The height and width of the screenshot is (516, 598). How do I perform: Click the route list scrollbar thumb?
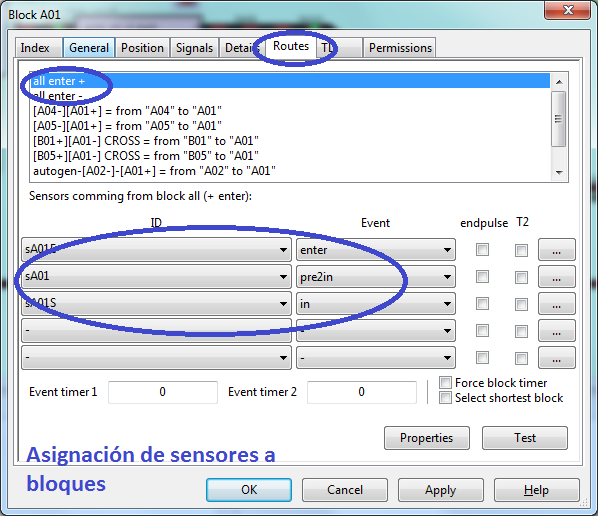[x=559, y=119]
